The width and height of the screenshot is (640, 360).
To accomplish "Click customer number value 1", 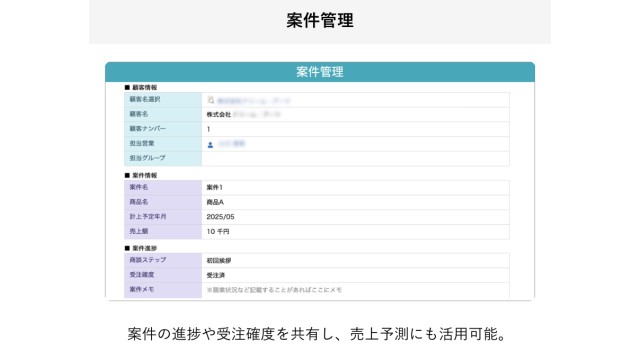I will (208, 129).
